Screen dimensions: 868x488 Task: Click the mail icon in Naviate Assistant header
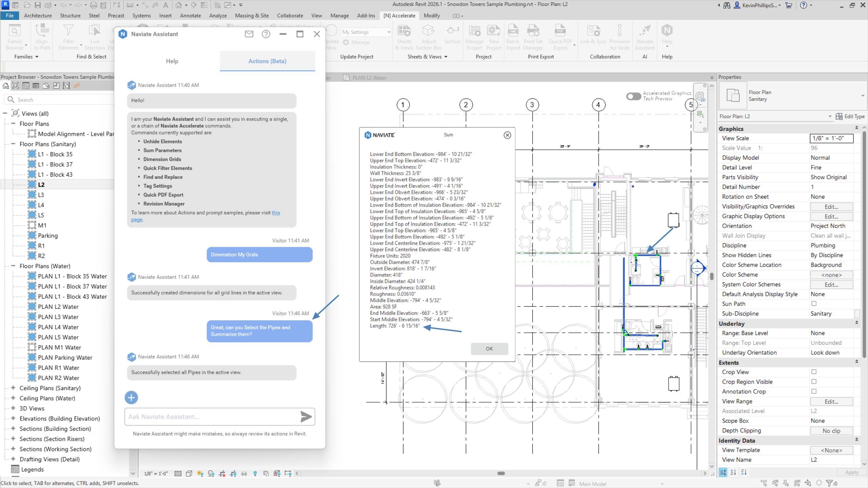[249, 34]
